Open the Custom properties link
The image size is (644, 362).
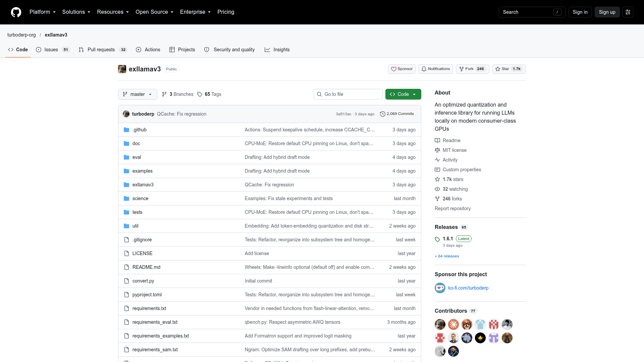[x=458, y=170]
